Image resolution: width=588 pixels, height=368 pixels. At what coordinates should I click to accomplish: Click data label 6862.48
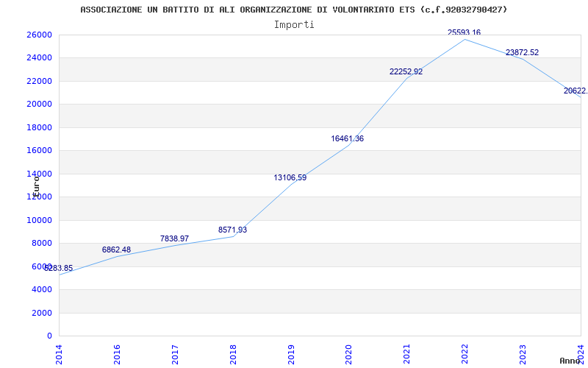(x=116, y=250)
